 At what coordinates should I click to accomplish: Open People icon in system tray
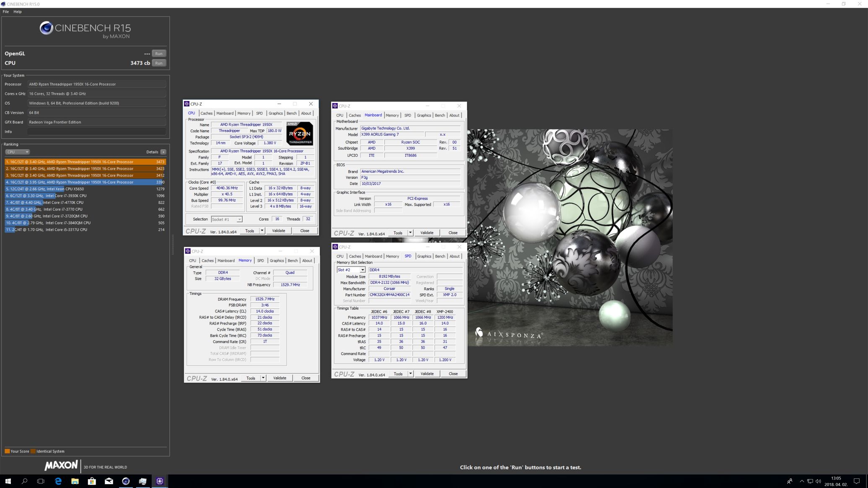click(789, 481)
